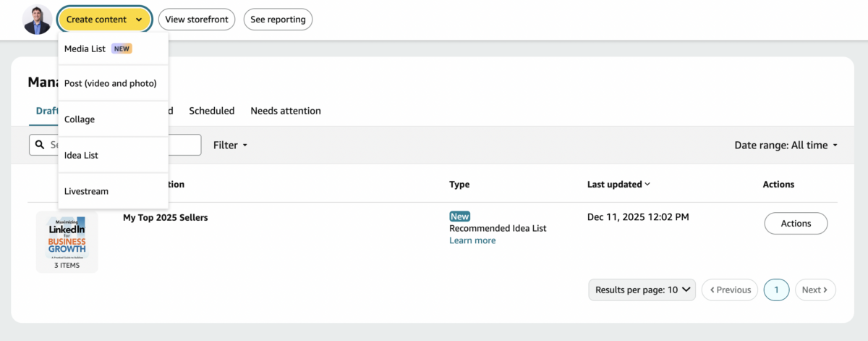Expand the Filter dropdown
The height and width of the screenshot is (341, 868).
point(230,145)
